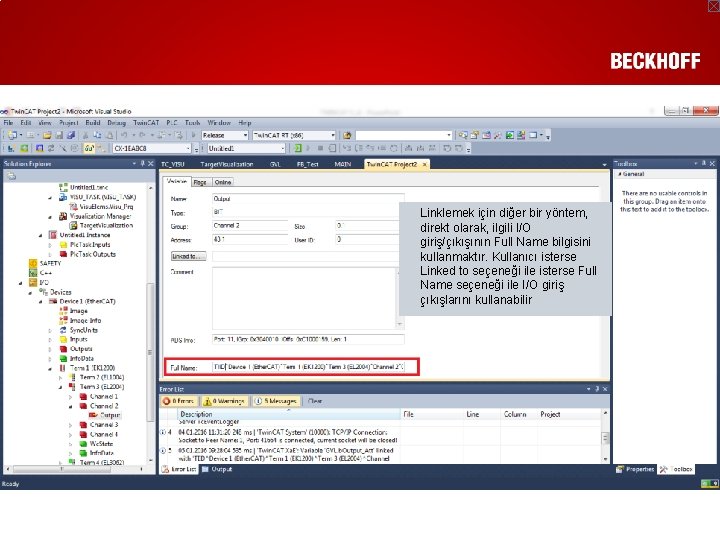Viewport: 720px width, 540px height.
Task: Click the green PLC Login icon
Action: pos(298,148)
